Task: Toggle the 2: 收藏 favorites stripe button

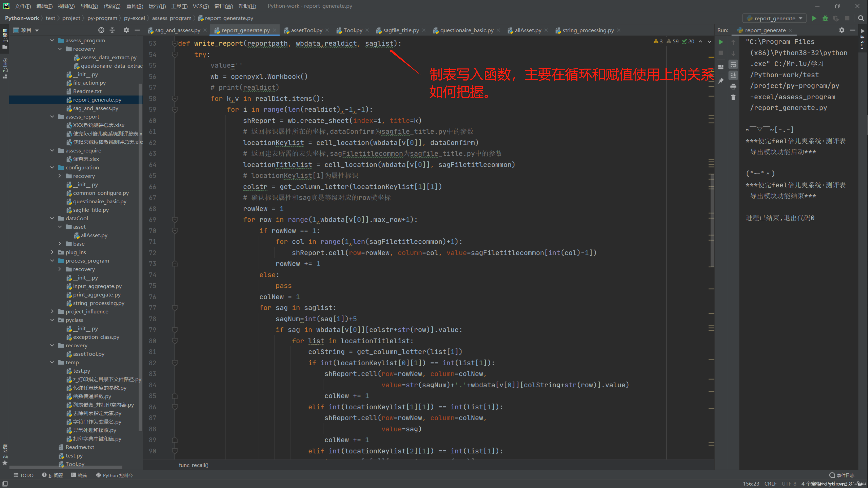Action: pos(5,455)
